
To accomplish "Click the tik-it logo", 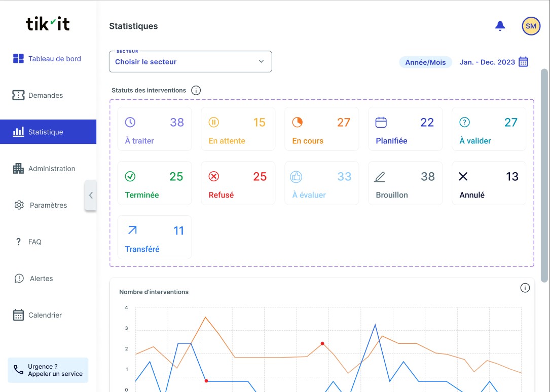I will pyautogui.click(x=48, y=24).
